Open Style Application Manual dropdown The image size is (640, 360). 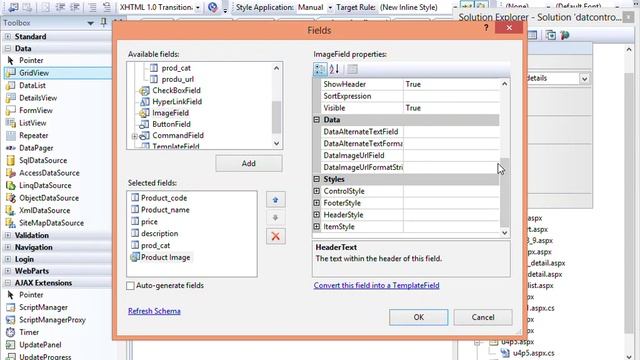point(330,7)
